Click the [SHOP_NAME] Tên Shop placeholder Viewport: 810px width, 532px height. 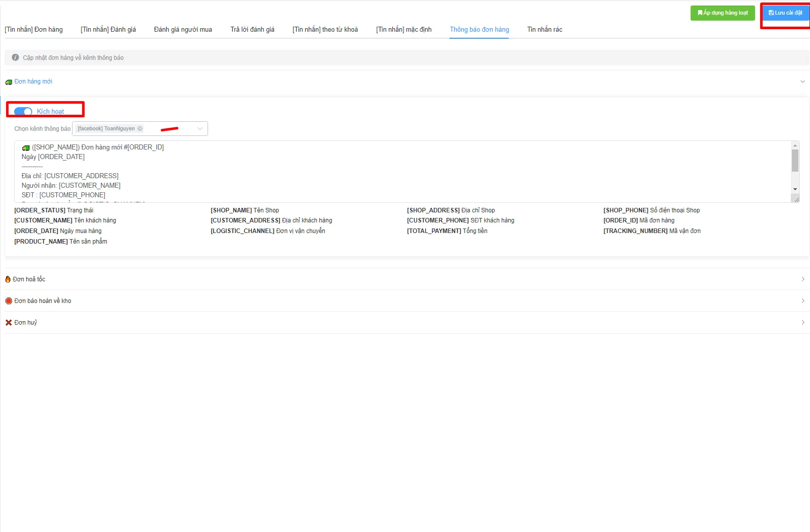tap(245, 210)
